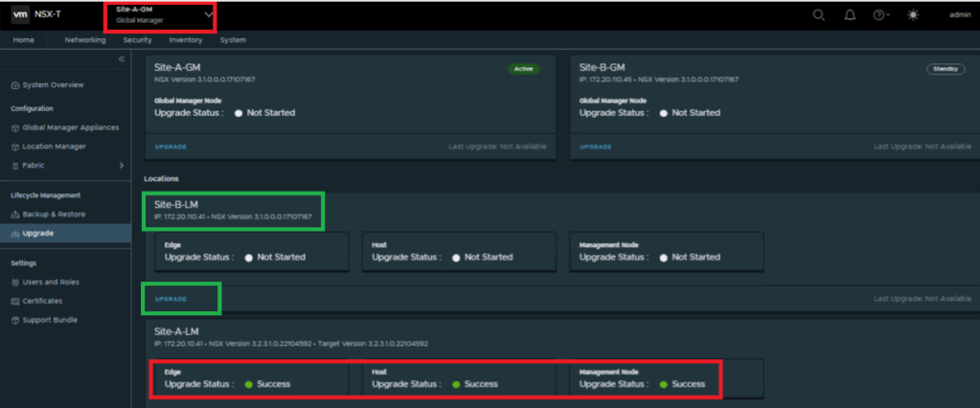Go to Location Manager
Image resolution: width=980 pixels, height=408 pixels.
tap(54, 147)
